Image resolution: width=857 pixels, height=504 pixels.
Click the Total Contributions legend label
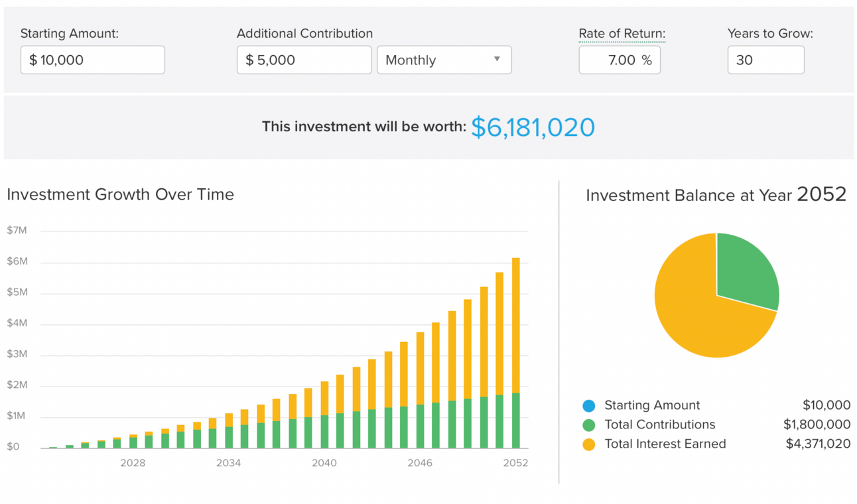(x=659, y=425)
